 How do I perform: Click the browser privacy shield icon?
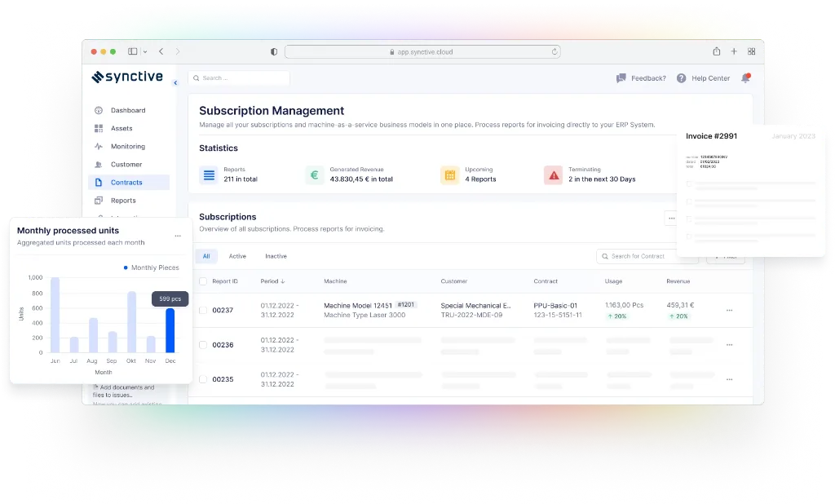click(274, 51)
